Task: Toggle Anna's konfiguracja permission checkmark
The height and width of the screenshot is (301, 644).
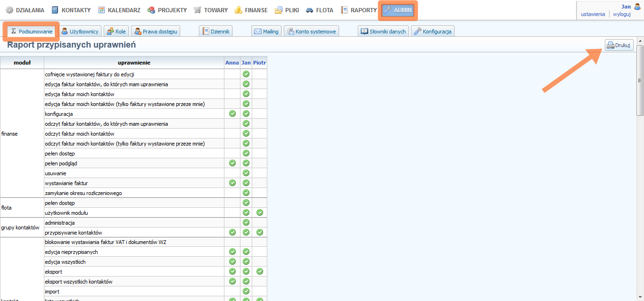Action: (x=232, y=114)
